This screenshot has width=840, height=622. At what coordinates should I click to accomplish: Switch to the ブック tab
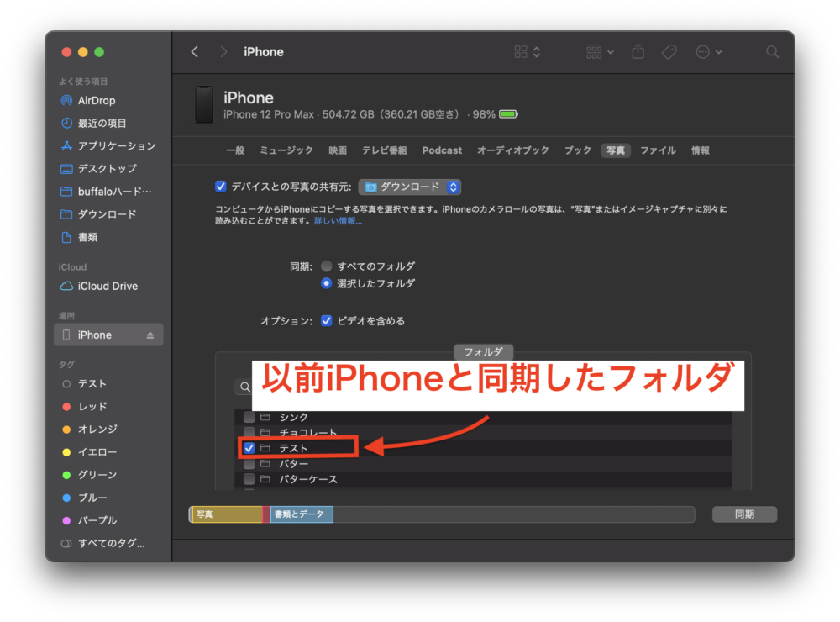click(x=578, y=150)
